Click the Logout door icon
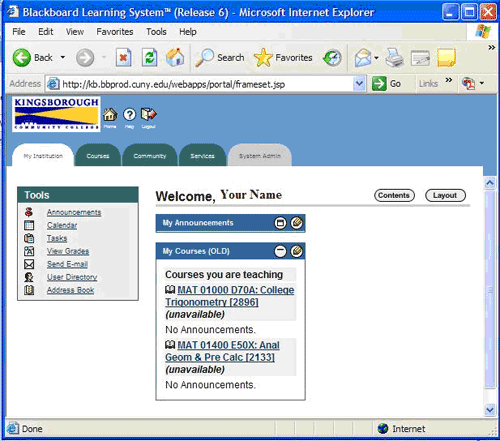500x441 pixels. [148, 115]
